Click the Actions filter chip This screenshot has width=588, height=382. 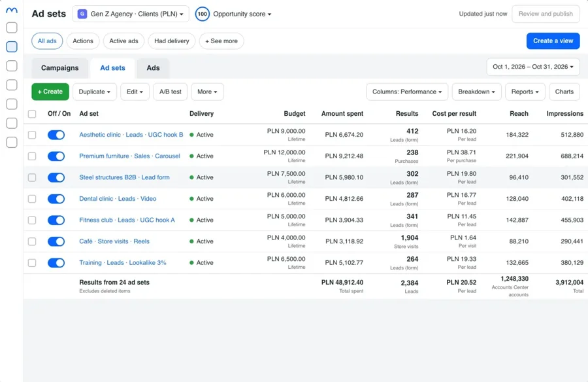(83, 41)
